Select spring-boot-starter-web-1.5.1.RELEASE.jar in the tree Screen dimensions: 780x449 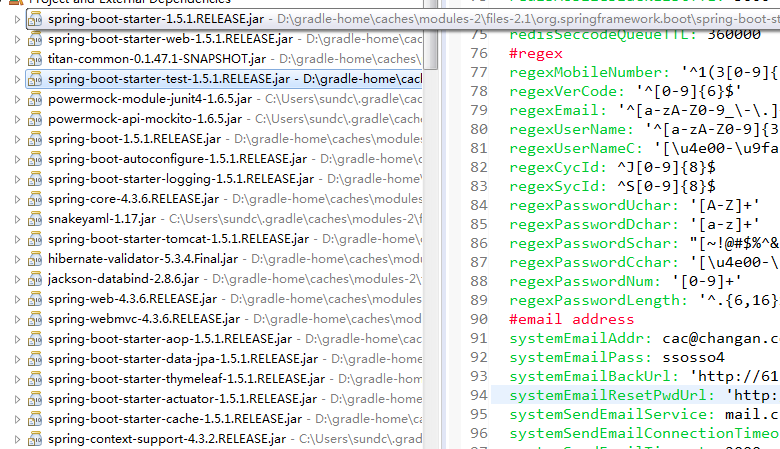pos(170,39)
